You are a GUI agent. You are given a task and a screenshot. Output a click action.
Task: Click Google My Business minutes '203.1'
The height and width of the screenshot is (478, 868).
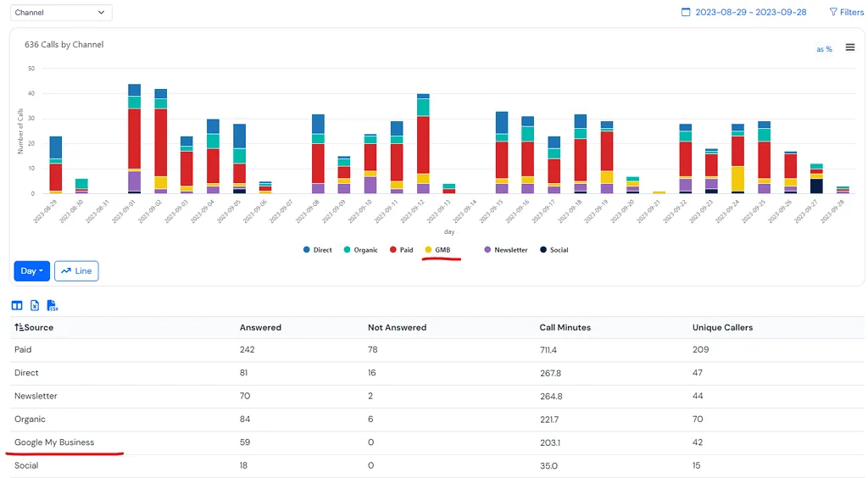pos(549,442)
